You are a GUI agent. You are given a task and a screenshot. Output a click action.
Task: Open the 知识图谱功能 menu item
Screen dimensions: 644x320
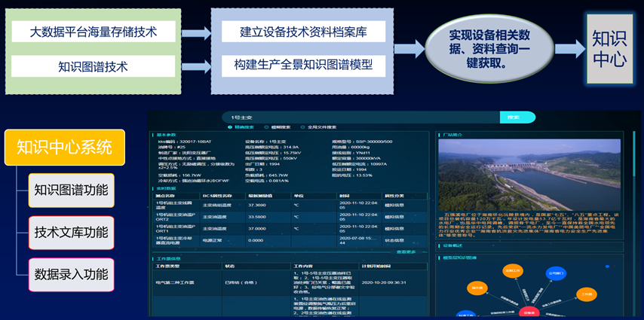click(71, 190)
